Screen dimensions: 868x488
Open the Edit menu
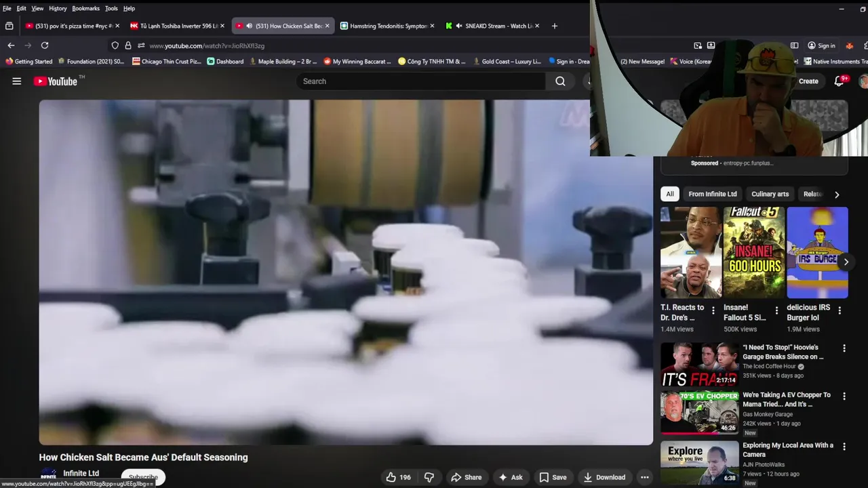pos(22,8)
